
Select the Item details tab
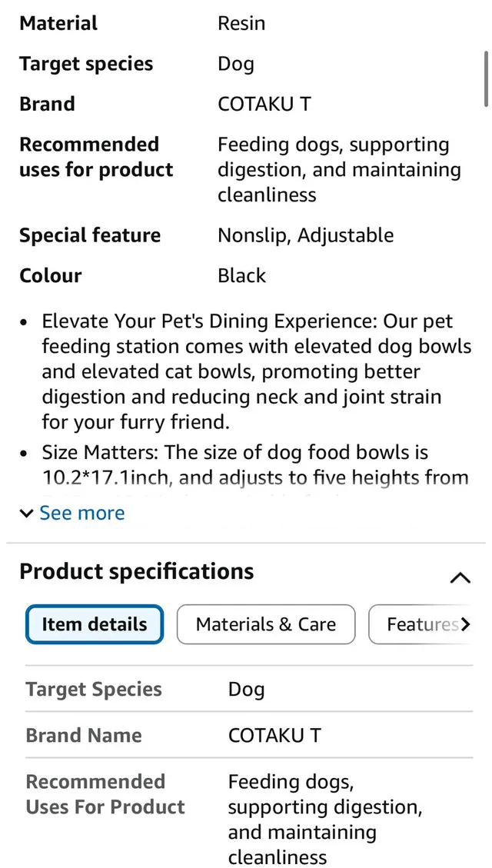[94, 624]
